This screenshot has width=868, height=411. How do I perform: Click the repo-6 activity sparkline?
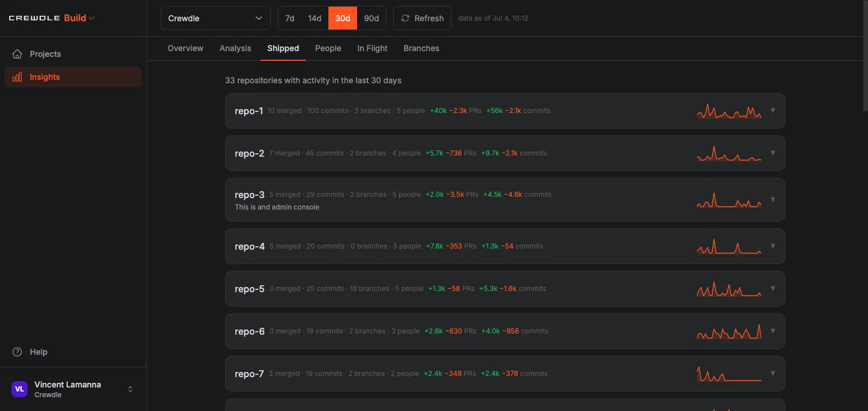coord(729,331)
